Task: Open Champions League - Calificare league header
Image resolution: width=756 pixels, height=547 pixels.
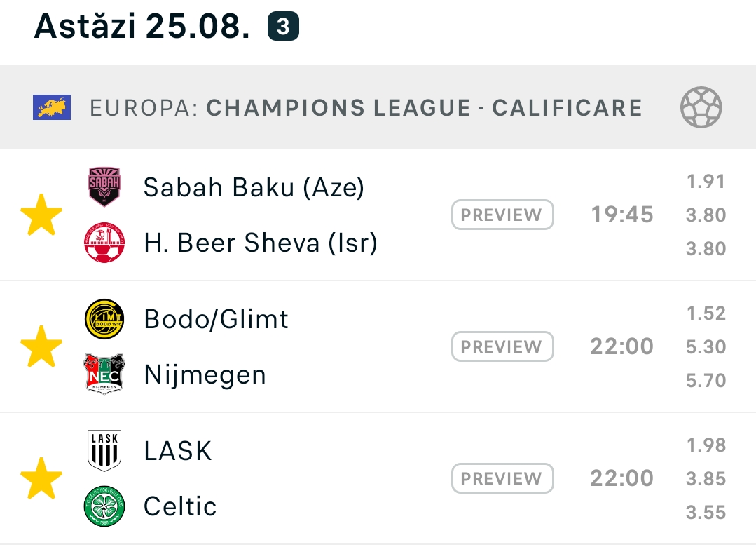Action: click(378, 107)
